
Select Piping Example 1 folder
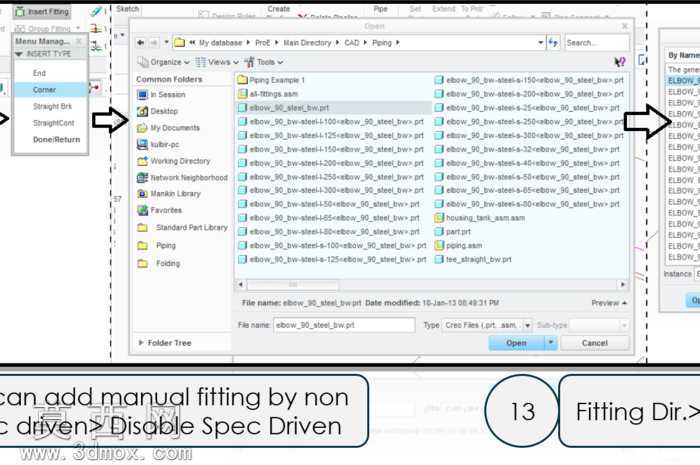click(271, 80)
